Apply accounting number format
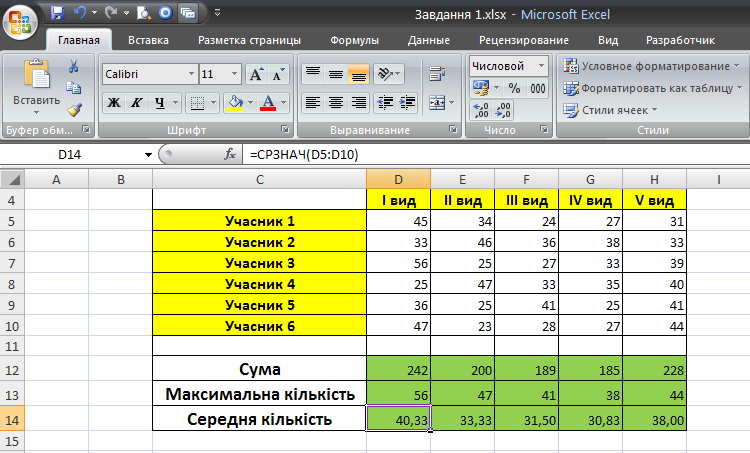The height and width of the screenshot is (453, 750). (481, 88)
